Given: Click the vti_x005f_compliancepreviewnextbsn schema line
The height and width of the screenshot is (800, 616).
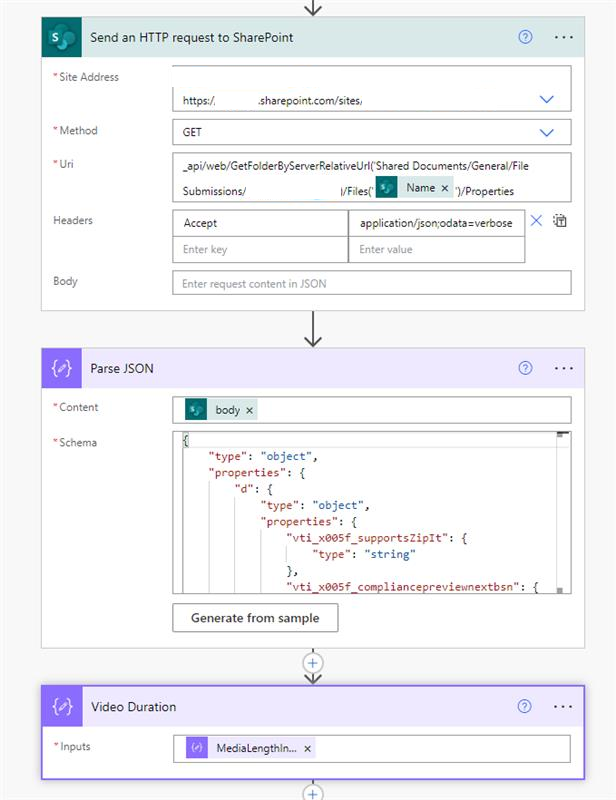Looking at the screenshot, I should (412, 587).
